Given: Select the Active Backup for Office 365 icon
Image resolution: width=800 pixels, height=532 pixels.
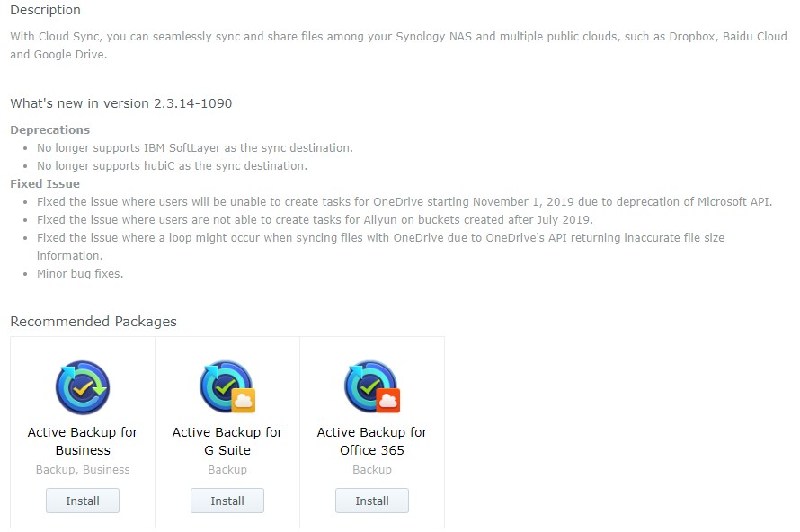Looking at the screenshot, I should [x=372, y=387].
